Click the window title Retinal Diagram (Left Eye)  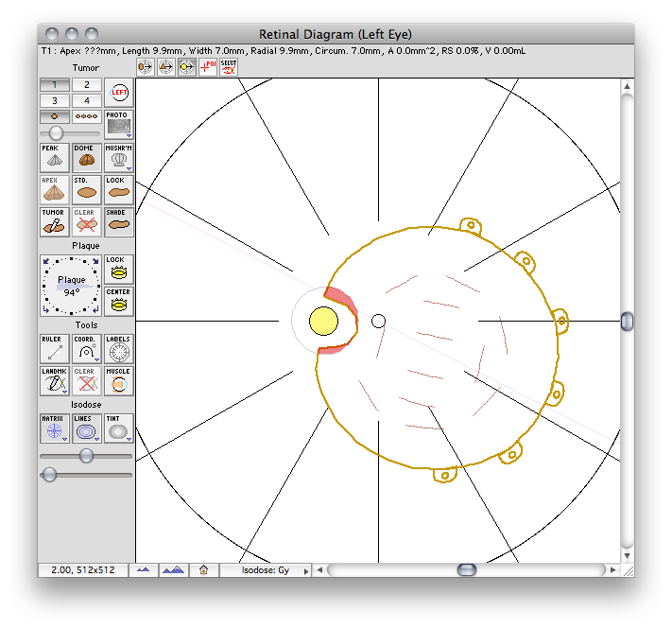(x=336, y=34)
